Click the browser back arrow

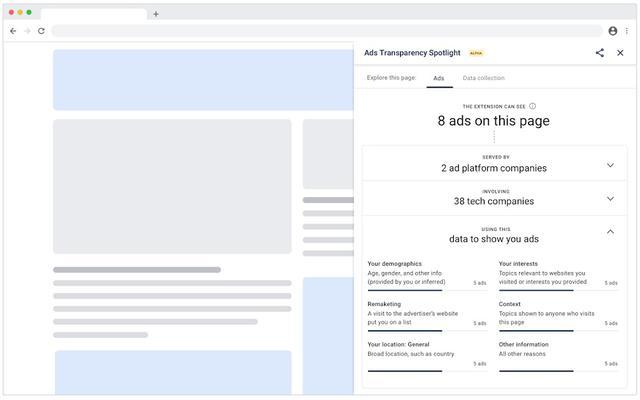point(13,31)
